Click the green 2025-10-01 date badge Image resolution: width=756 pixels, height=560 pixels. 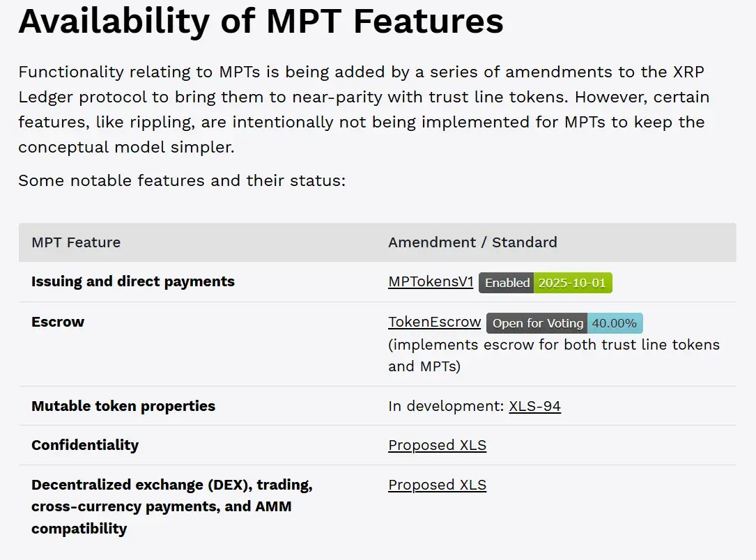point(573,283)
